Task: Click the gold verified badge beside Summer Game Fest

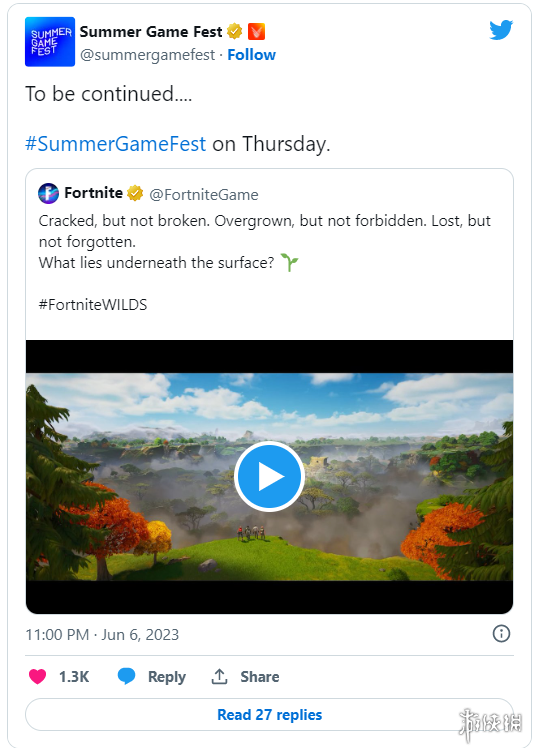Action: pos(234,32)
